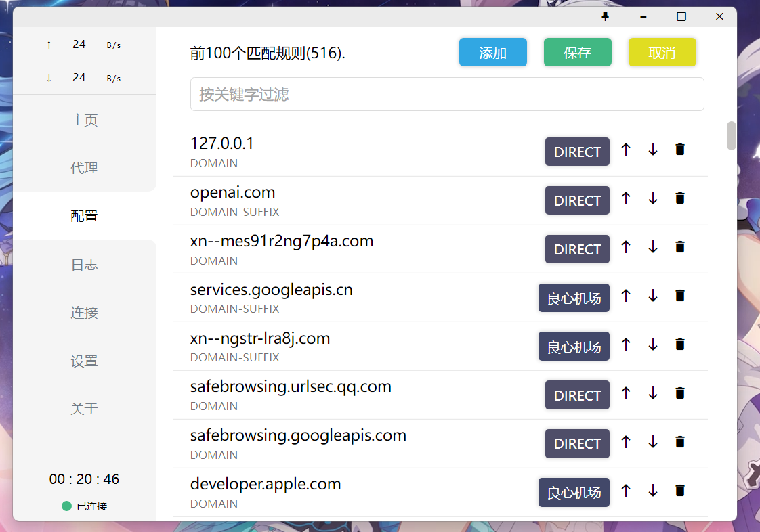Select the 127.0.0.1 rule name

[x=222, y=143]
